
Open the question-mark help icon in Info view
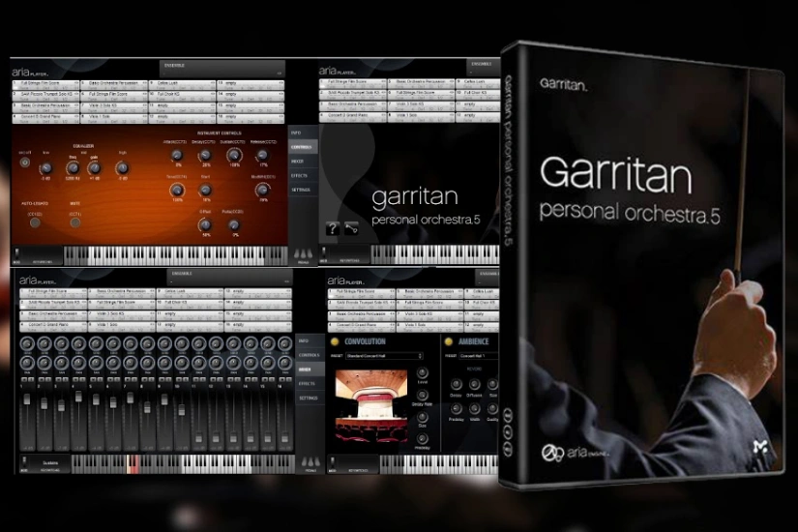point(333,228)
